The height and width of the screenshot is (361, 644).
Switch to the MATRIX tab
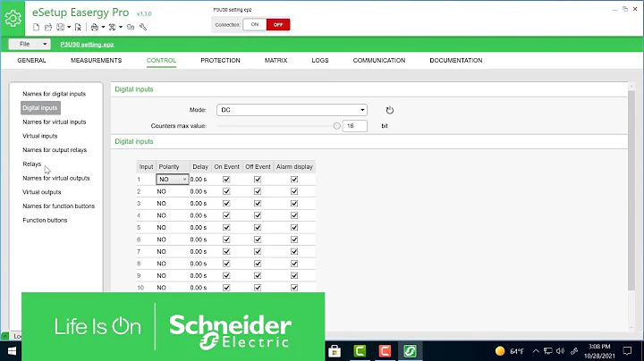click(x=276, y=60)
